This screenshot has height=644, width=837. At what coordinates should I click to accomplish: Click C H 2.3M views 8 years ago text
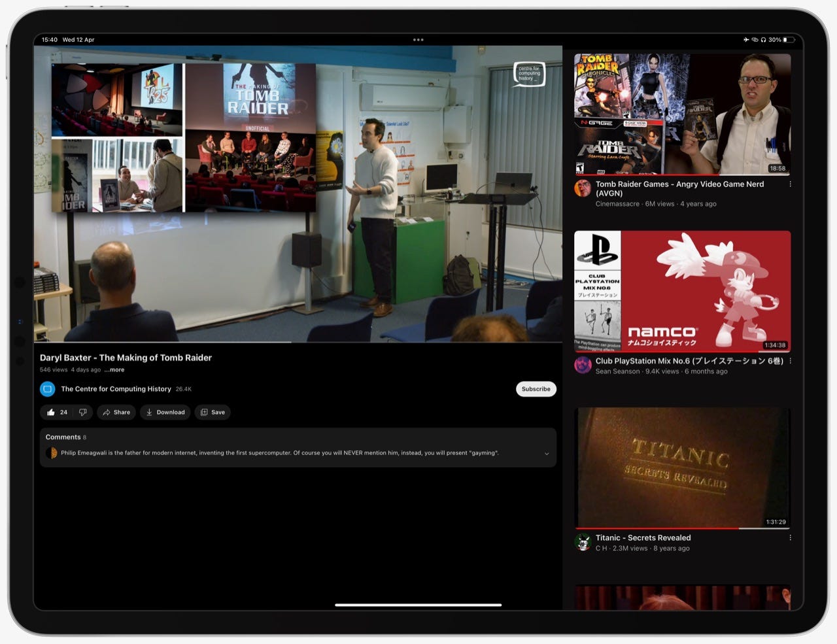click(x=642, y=549)
